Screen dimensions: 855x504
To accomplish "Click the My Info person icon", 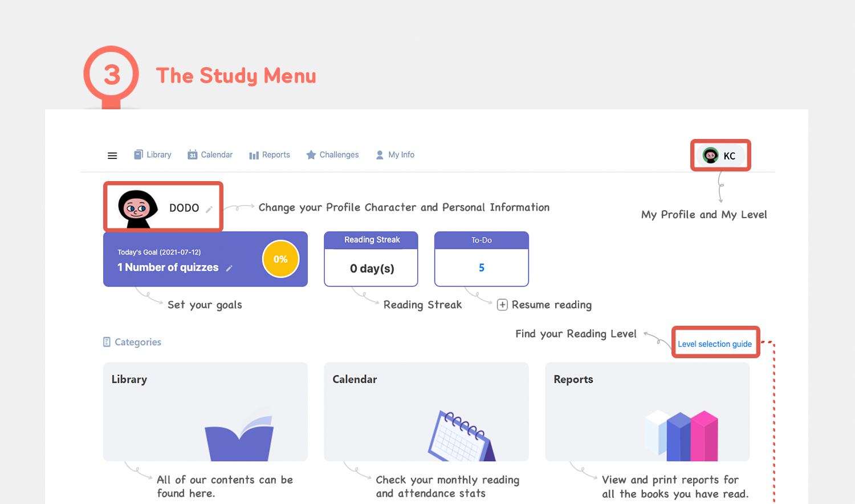I will [380, 155].
